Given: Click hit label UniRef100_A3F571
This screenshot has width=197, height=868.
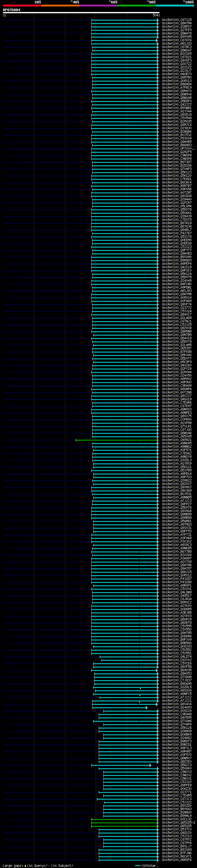Looking at the screenshot, I should point(177,450).
